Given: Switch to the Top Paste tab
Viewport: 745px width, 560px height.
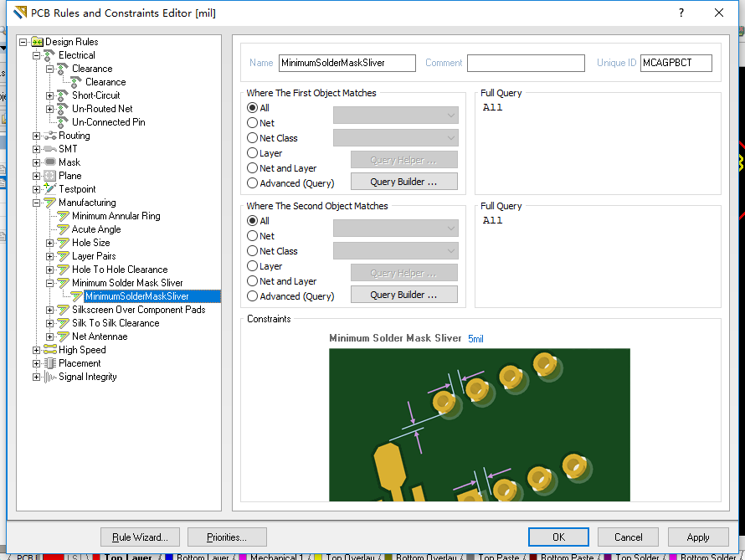Looking at the screenshot, I should (498, 557).
